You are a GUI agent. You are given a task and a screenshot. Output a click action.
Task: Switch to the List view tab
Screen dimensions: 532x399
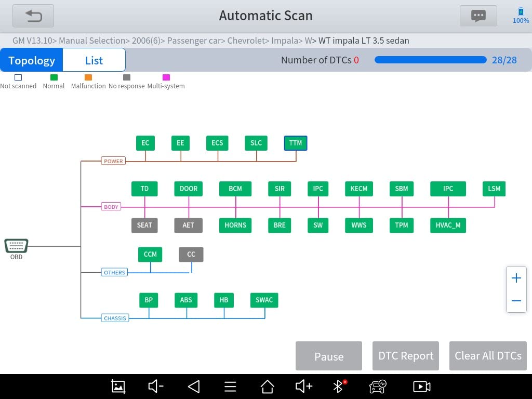(x=94, y=60)
